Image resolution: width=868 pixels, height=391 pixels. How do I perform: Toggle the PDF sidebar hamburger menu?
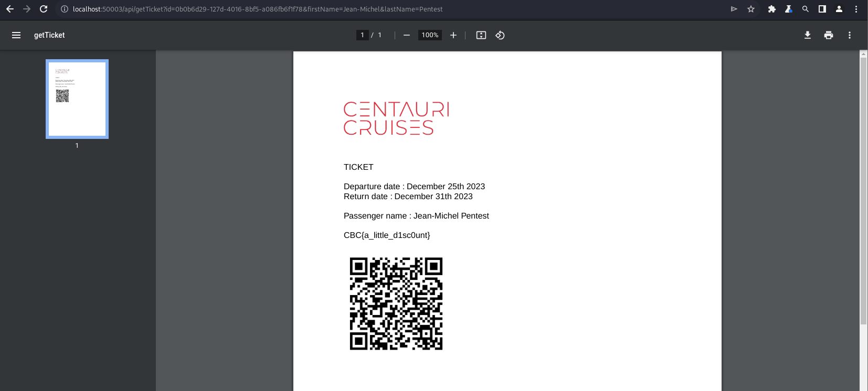pyautogui.click(x=16, y=35)
